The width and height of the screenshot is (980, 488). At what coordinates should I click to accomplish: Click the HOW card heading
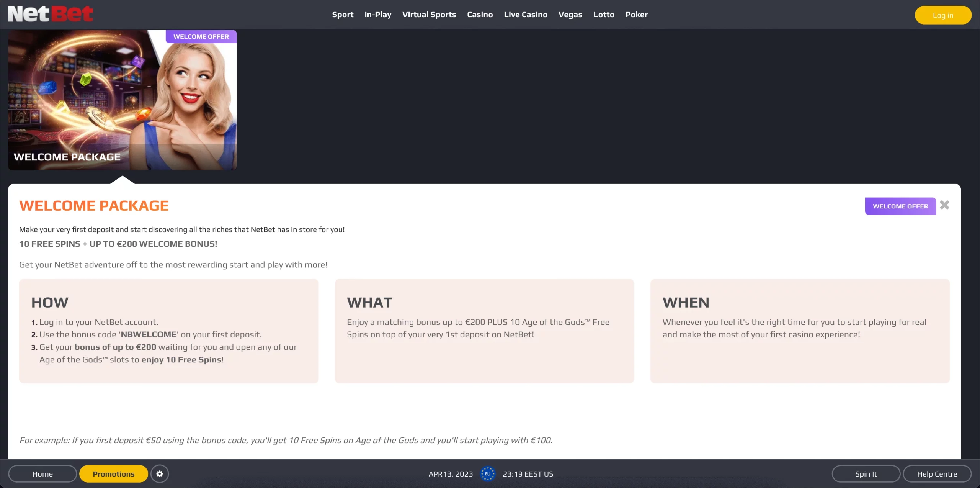50,303
